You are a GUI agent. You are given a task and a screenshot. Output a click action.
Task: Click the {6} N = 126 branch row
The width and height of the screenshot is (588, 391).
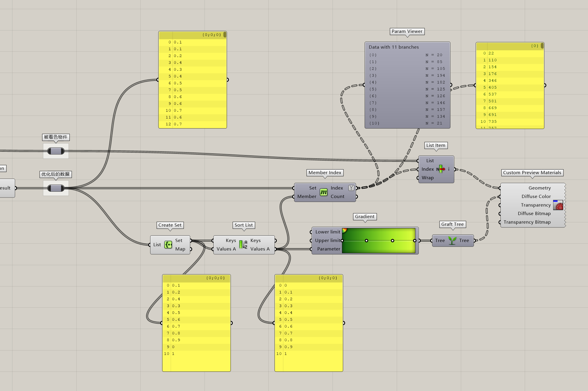(x=407, y=96)
